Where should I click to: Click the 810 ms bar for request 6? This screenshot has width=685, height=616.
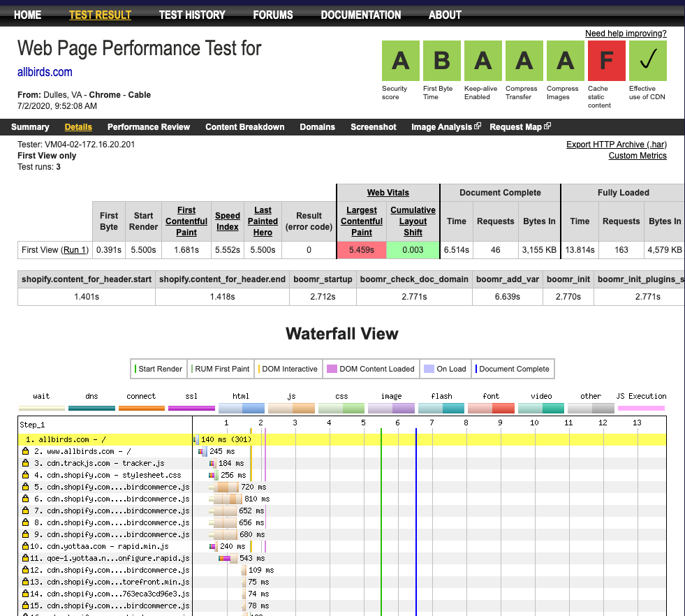pyautogui.click(x=226, y=499)
